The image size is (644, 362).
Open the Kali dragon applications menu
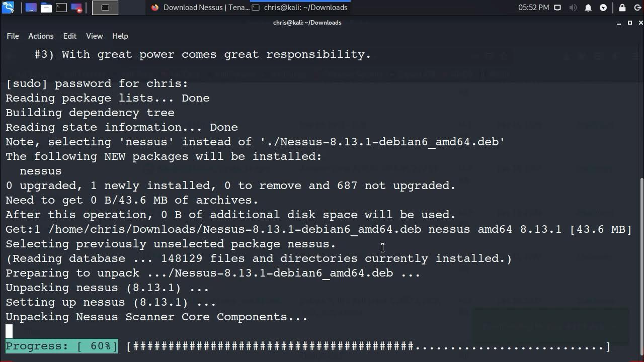8,8
